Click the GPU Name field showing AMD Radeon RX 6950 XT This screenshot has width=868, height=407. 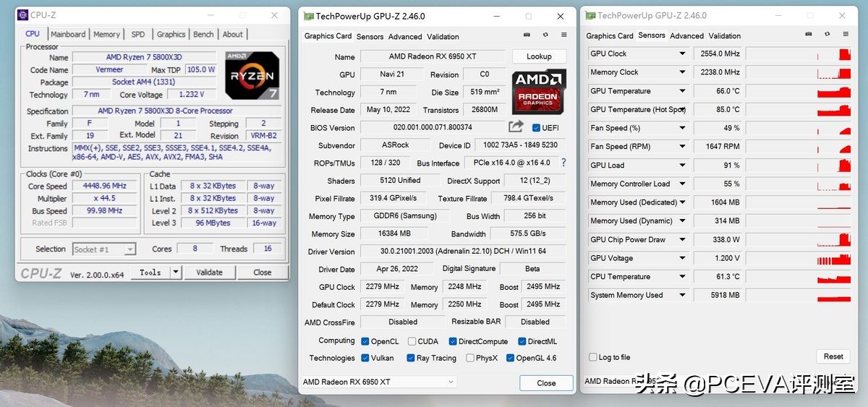(x=433, y=56)
